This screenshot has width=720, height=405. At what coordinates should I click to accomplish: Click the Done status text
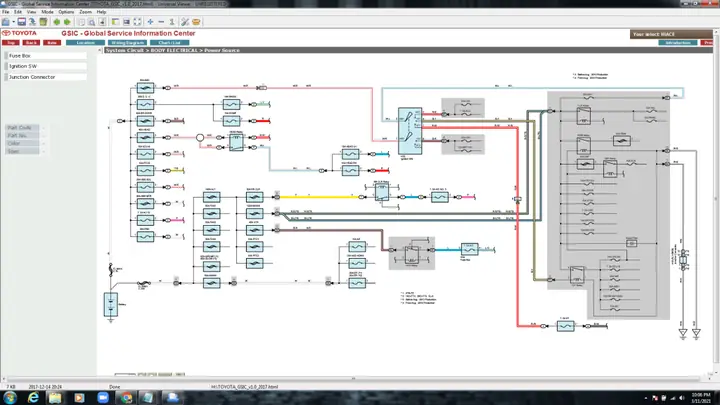[114, 387]
